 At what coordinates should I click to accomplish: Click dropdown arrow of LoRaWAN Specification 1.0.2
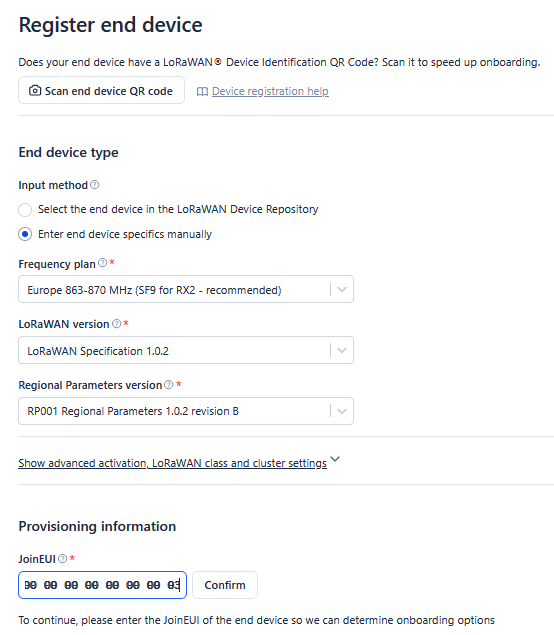tap(342, 350)
